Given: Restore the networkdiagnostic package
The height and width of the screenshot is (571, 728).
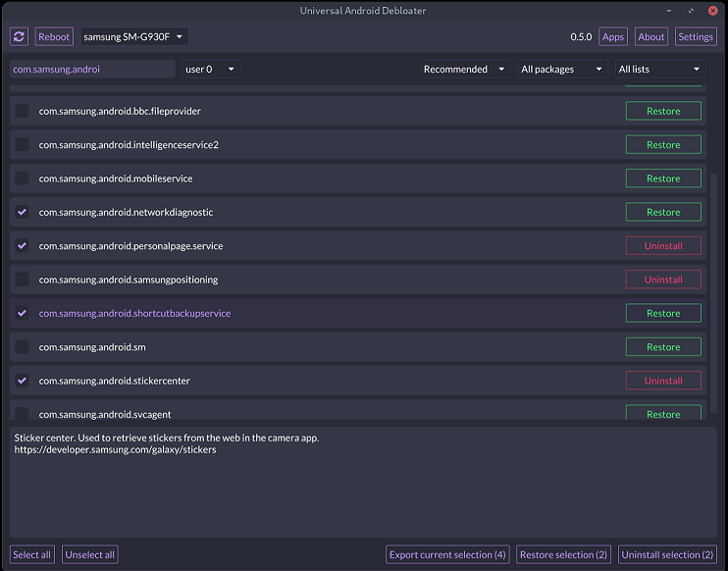Looking at the screenshot, I should [x=663, y=212].
